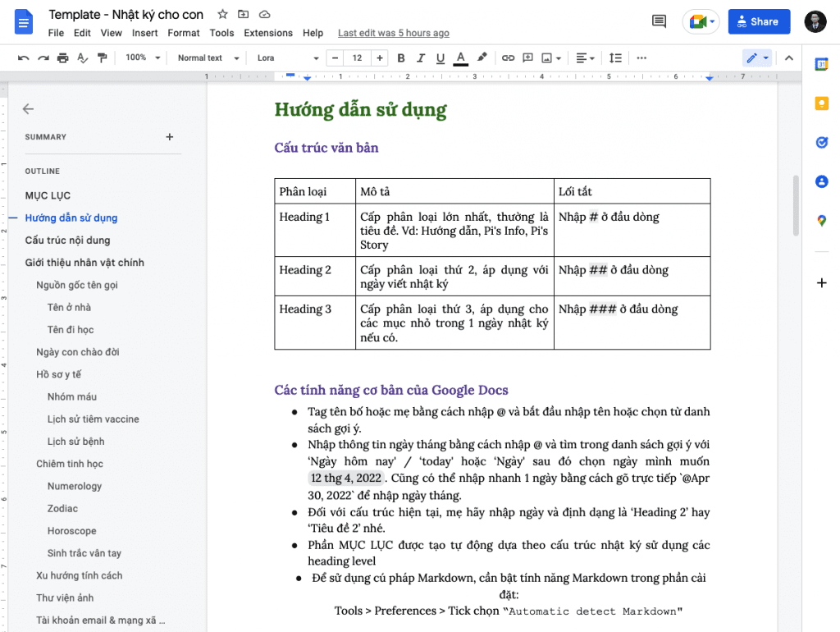Image resolution: width=840 pixels, height=632 pixels.
Task: Open Google Maps from the side panel
Action: [822, 220]
